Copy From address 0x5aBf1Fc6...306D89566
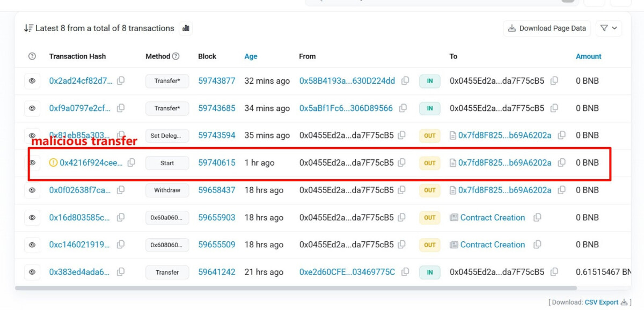 pyautogui.click(x=403, y=108)
